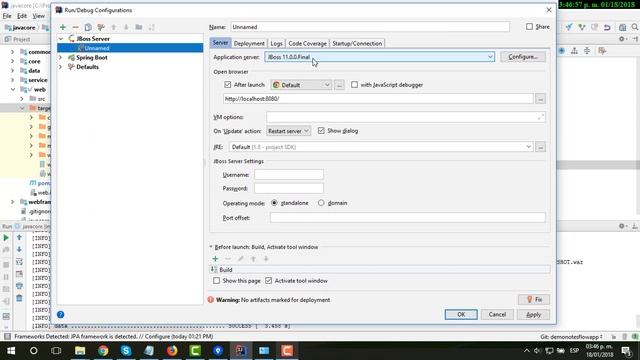The image size is (640, 360).
Task: Click Name input field
Action: coord(370,27)
